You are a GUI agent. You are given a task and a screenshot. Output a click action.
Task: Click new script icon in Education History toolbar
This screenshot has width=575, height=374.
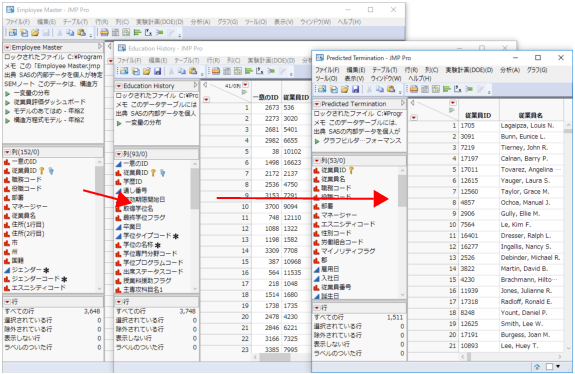(135, 71)
